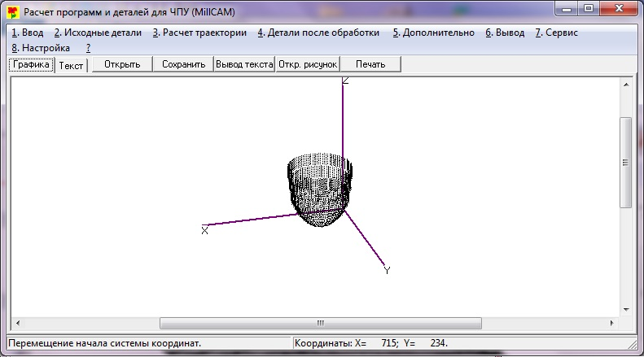Click the Открыть button
This screenshot has height=357, width=644.
click(x=122, y=64)
